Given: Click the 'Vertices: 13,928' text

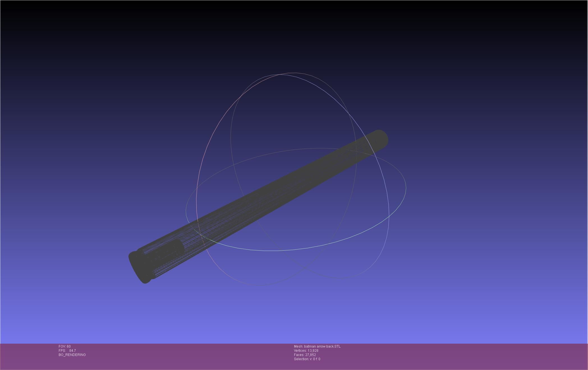Looking at the screenshot, I should coord(306,351).
